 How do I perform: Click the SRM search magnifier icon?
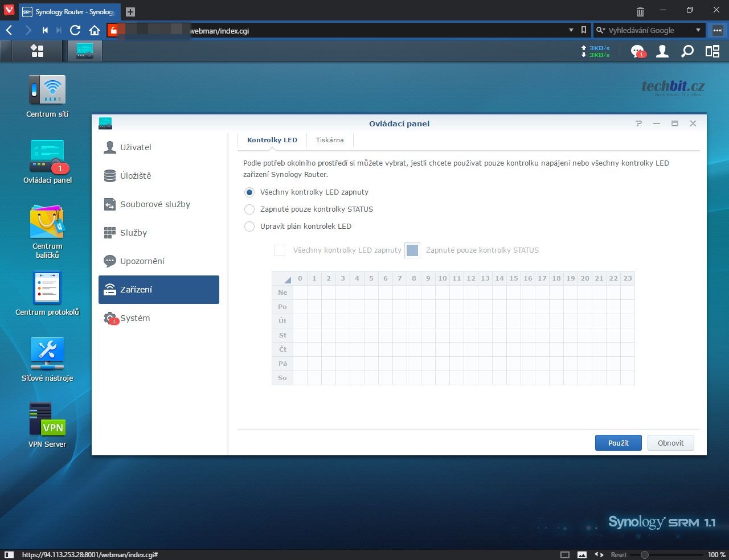pyautogui.click(x=687, y=51)
